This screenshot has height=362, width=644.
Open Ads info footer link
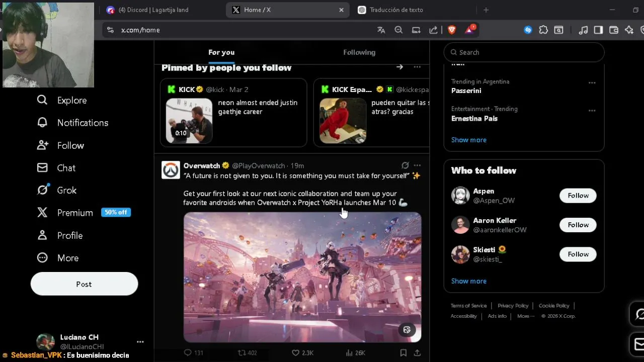click(x=497, y=316)
